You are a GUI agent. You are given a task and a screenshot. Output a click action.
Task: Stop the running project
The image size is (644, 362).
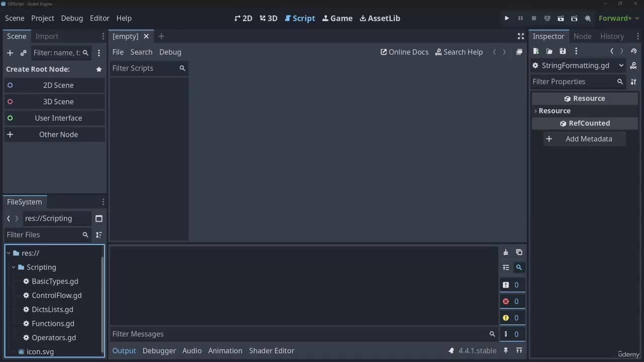click(x=534, y=18)
